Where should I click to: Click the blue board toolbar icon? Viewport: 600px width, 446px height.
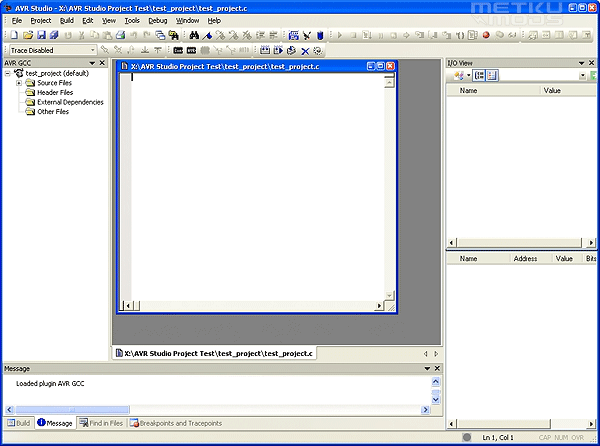click(x=293, y=36)
